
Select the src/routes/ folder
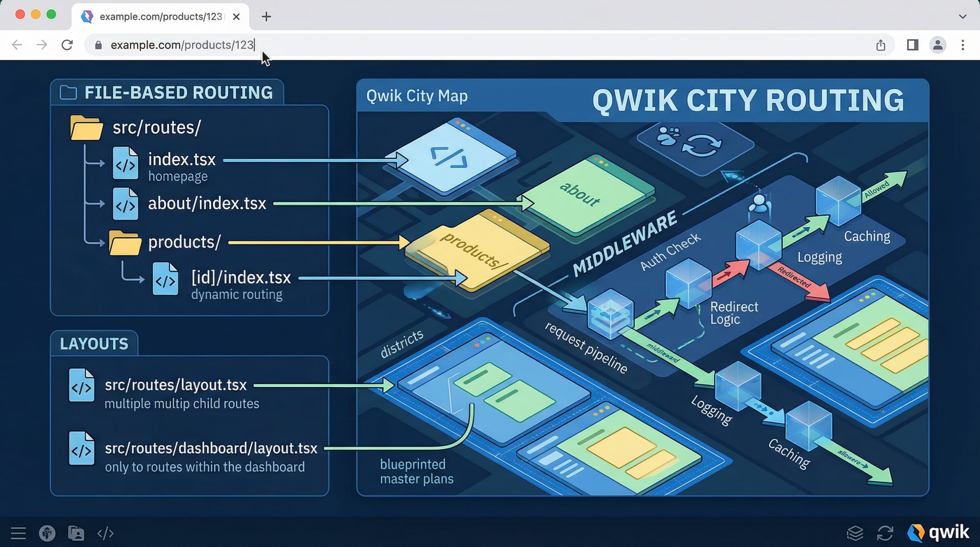156,128
